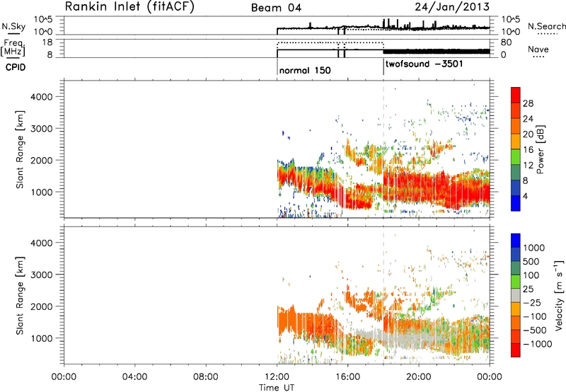Click the blue top of the velocity colorbar

(x=516, y=241)
